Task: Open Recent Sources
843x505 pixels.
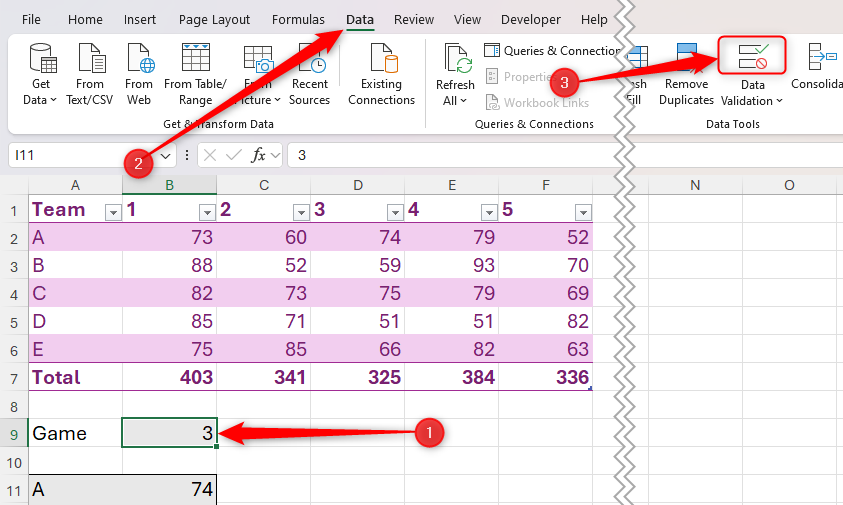Action: (x=310, y=75)
